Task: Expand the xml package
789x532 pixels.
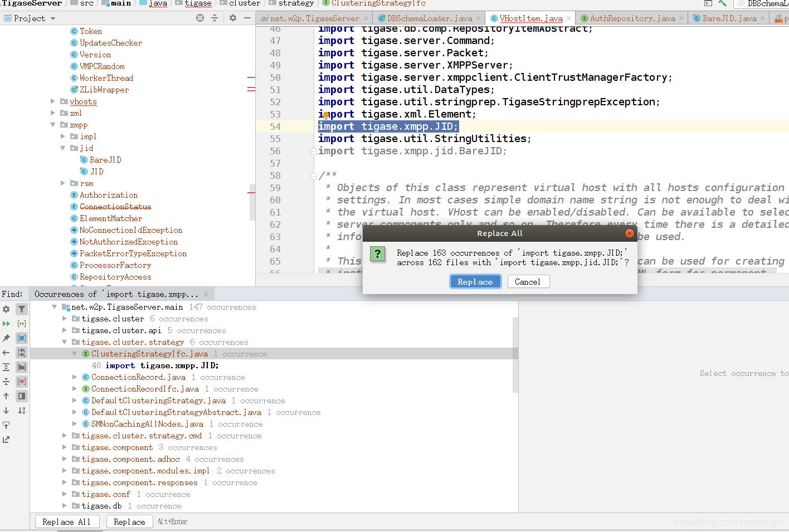Action: click(x=53, y=113)
